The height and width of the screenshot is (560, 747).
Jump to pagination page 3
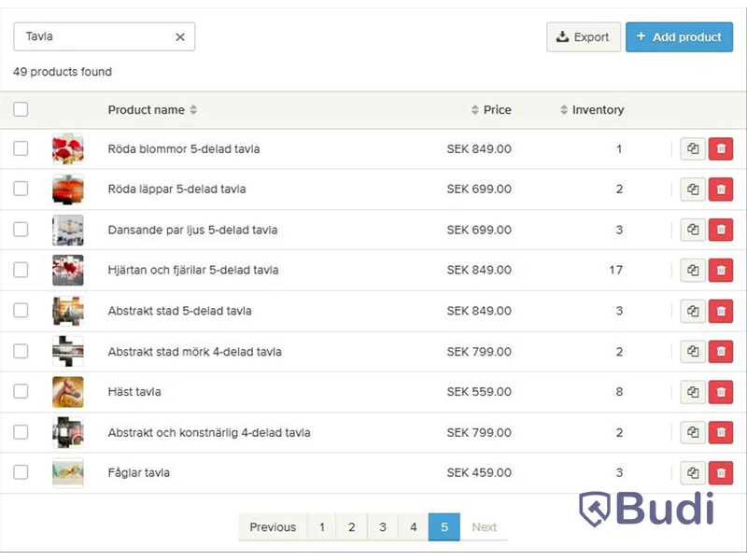[383, 527]
